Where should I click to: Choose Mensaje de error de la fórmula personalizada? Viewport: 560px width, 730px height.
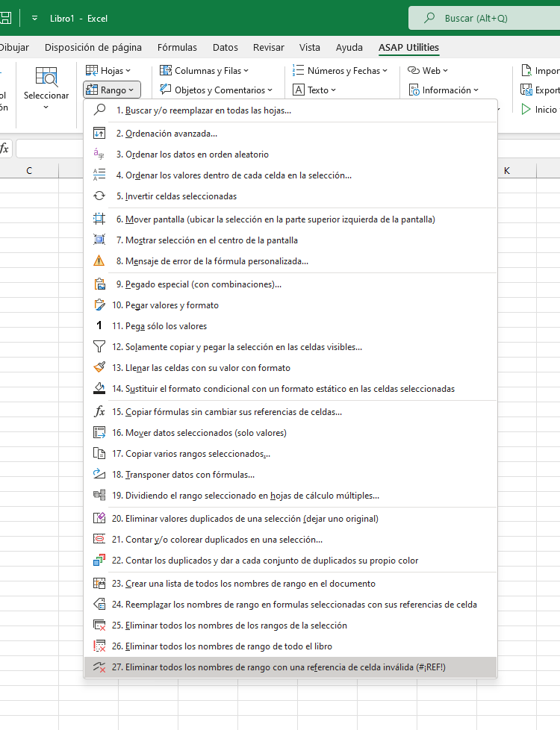pos(290,261)
